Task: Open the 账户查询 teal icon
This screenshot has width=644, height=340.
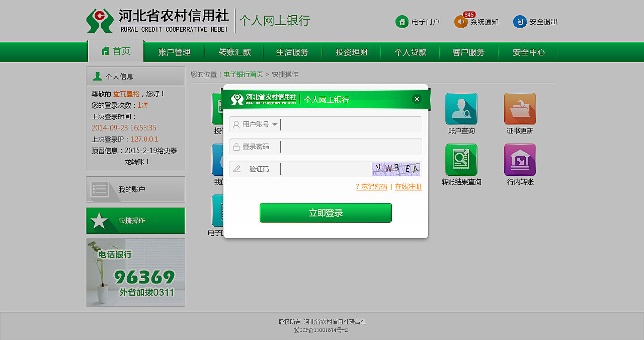Action: click(x=461, y=109)
